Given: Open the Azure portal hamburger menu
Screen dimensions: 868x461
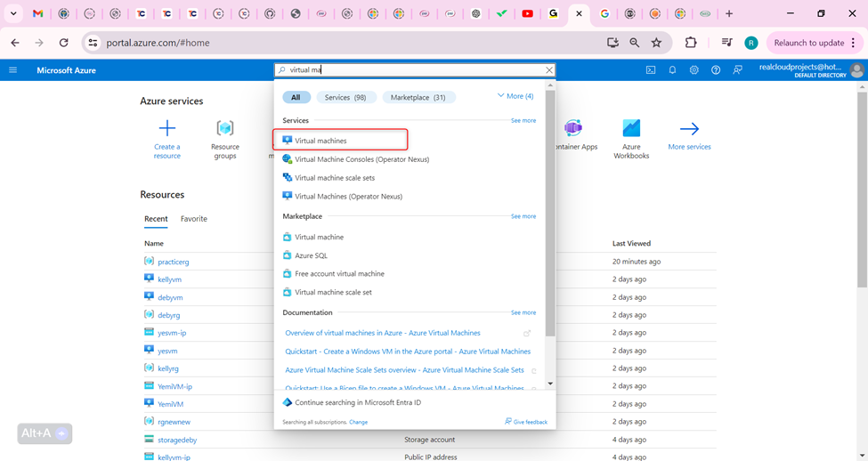Looking at the screenshot, I should click(12, 70).
